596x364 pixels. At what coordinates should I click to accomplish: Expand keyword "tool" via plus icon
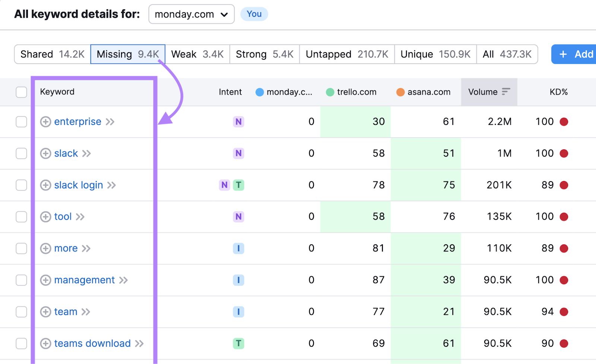[x=45, y=216]
